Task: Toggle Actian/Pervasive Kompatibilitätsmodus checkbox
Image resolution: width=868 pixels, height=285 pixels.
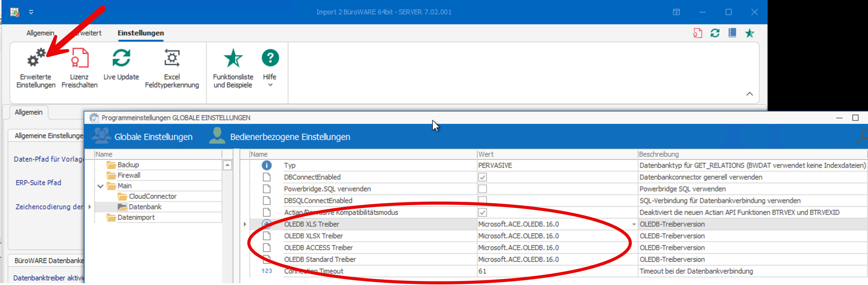Action: point(483,212)
